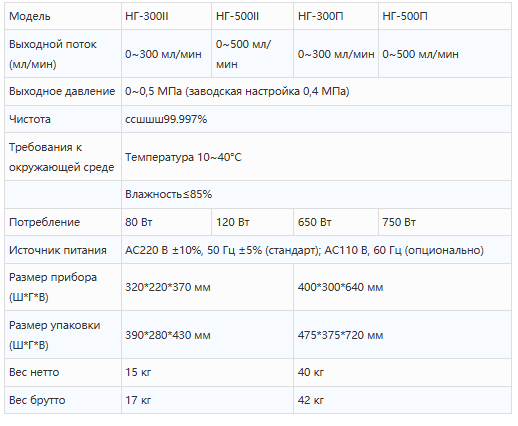This screenshot has height=426, width=518.
Task: Click the 120 Вт consumption cell
Action: tap(252, 222)
